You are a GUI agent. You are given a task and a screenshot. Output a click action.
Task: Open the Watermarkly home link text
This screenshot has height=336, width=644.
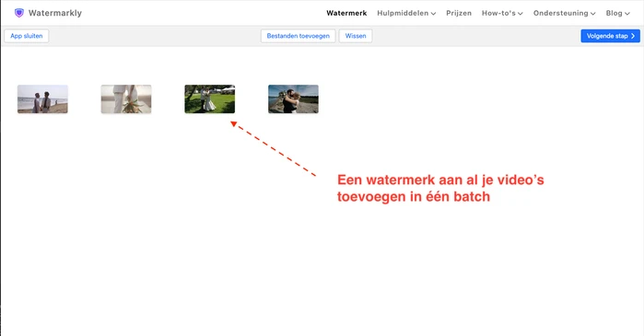click(x=55, y=13)
